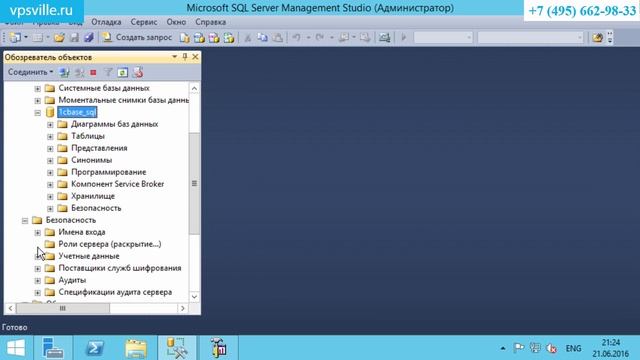This screenshot has height=360, width=640.
Task: Click the ENG language indicator
Action: pos(573,348)
